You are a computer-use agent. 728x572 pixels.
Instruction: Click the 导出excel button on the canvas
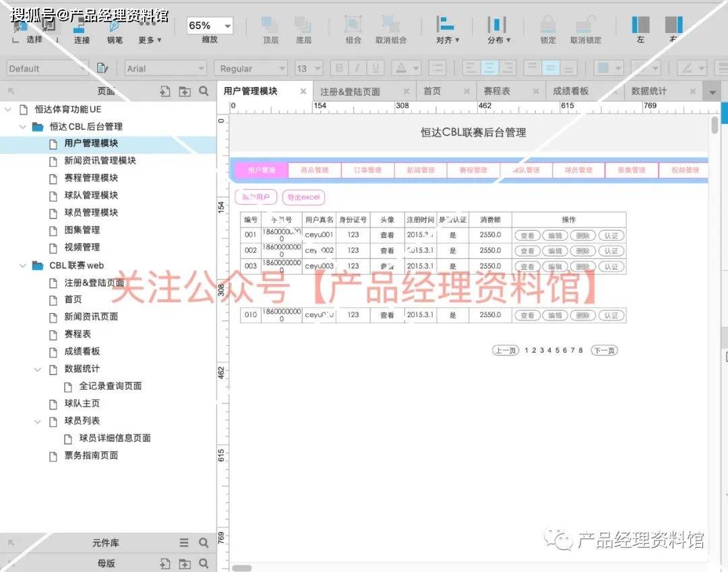click(304, 197)
